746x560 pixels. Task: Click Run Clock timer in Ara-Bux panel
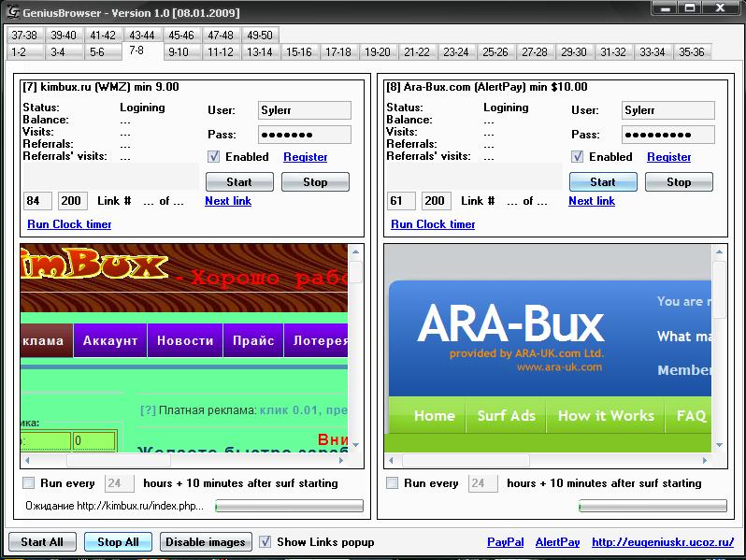click(x=433, y=224)
